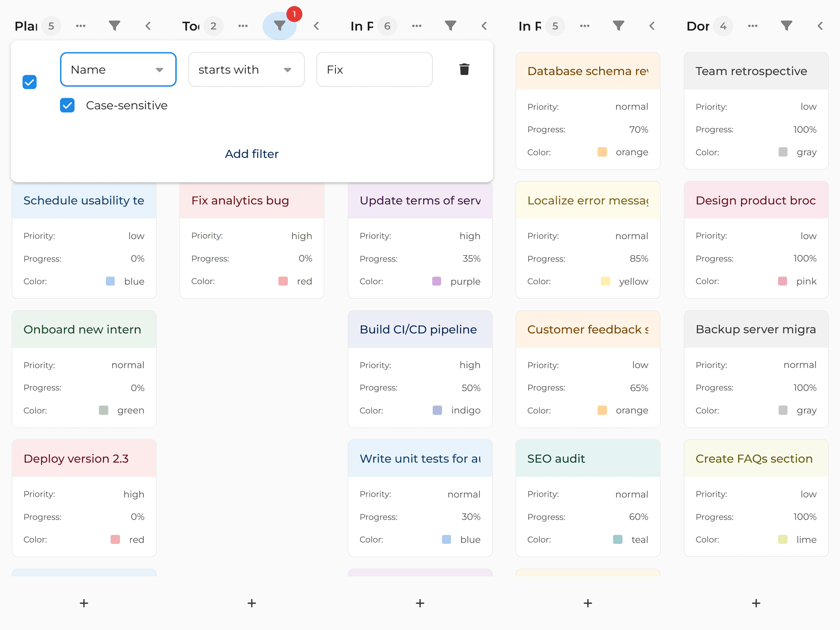Click the purple swatch on Update terms card
840x630 pixels.
[437, 281]
